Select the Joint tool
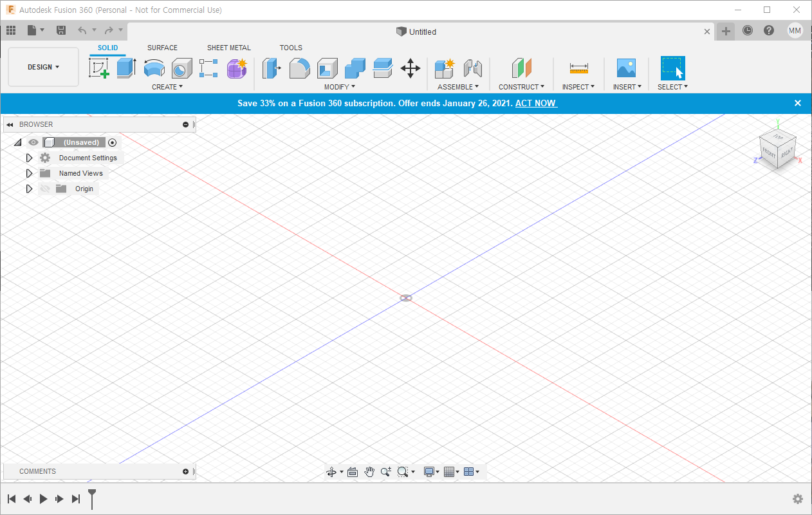This screenshot has width=812, height=515. point(473,68)
